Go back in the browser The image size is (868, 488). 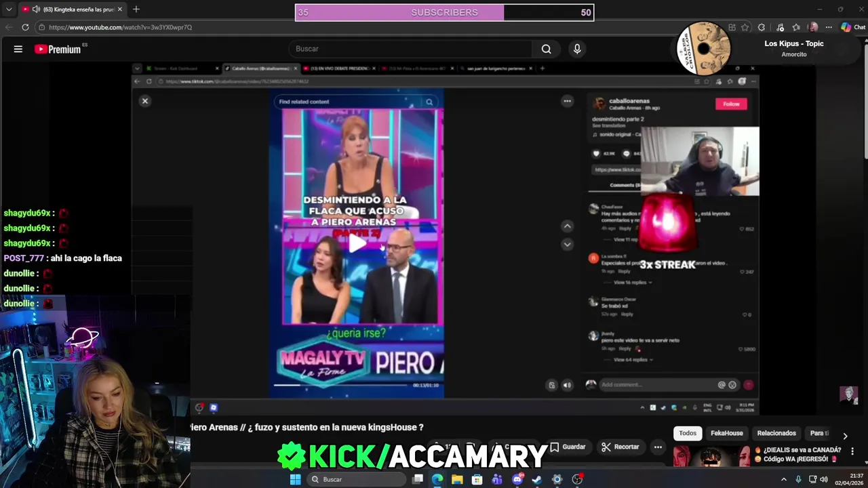8,27
